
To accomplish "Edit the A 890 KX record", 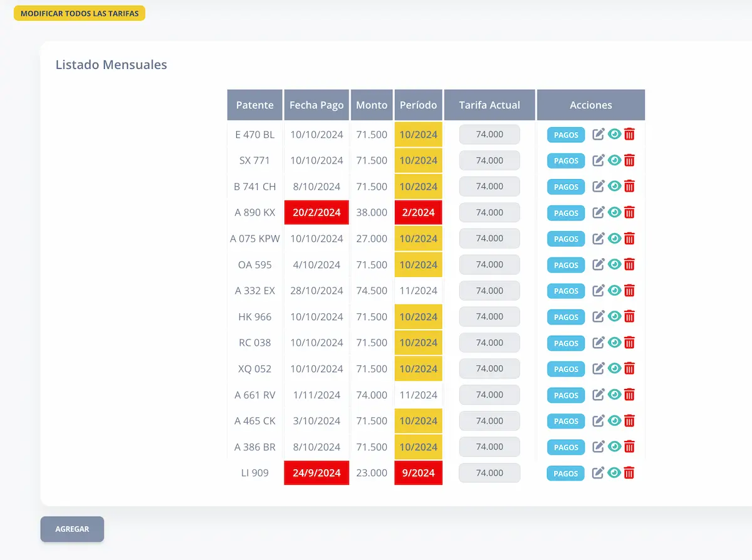I will click(598, 212).
